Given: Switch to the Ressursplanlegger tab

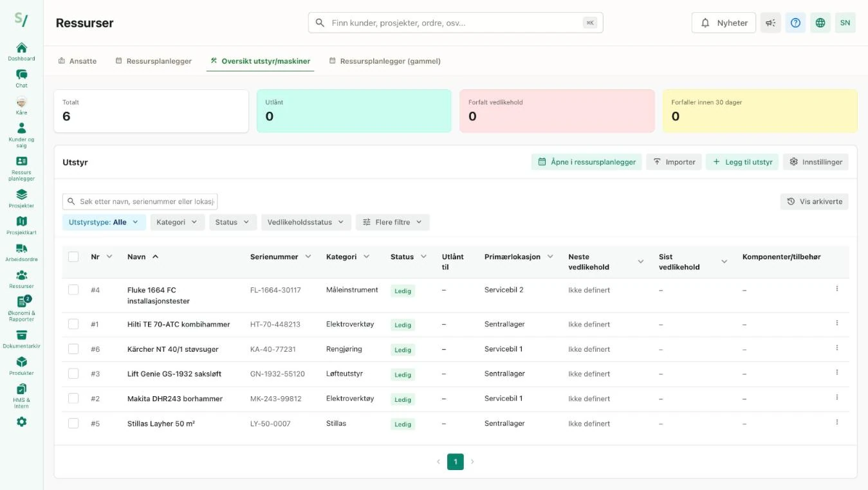Looking at the screenshot, I should [x=154, y=61].
